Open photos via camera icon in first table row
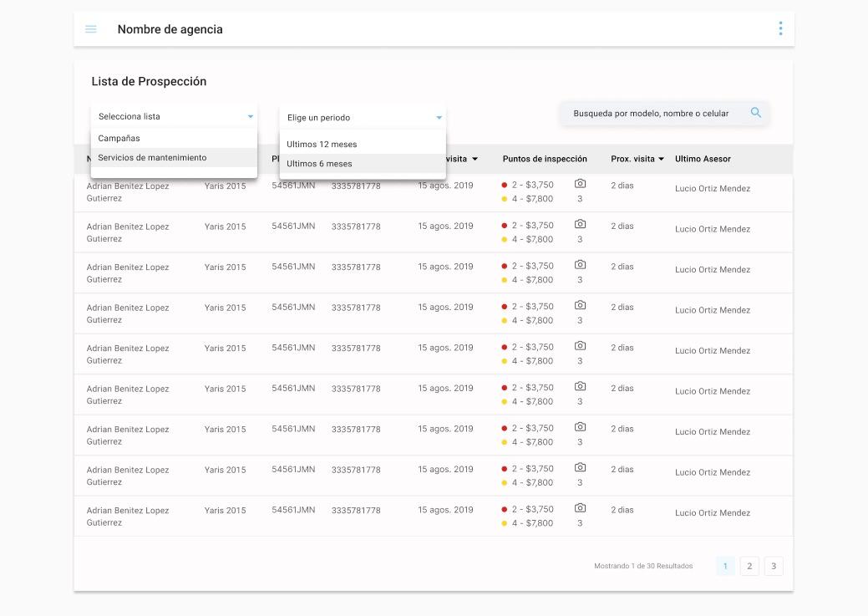 pos(580,183)
